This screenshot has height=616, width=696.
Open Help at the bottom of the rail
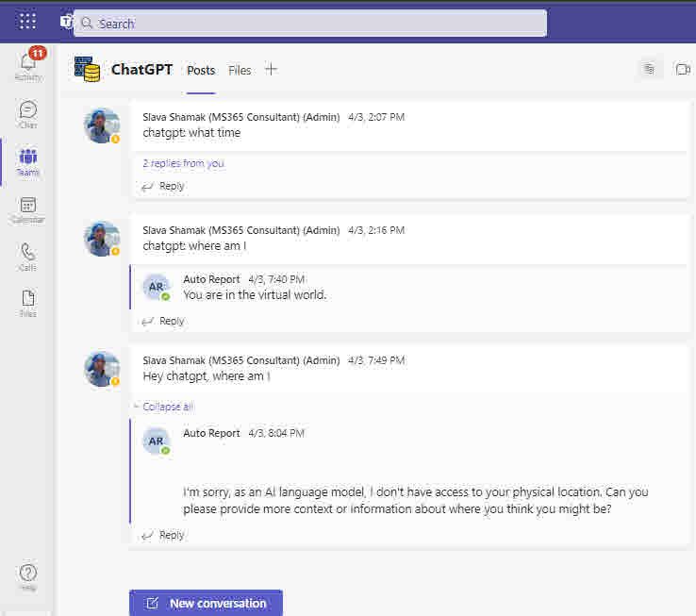point(28,577)
